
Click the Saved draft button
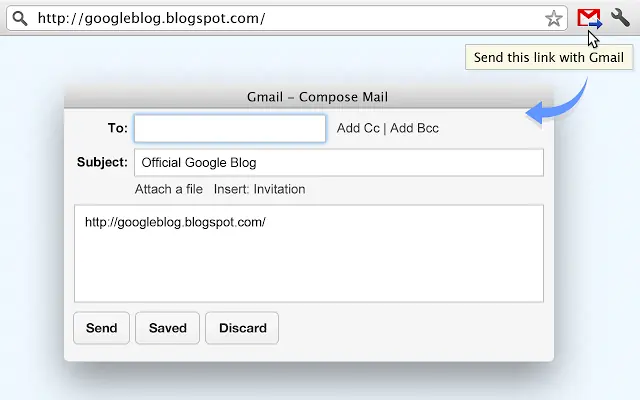[168, 328]
